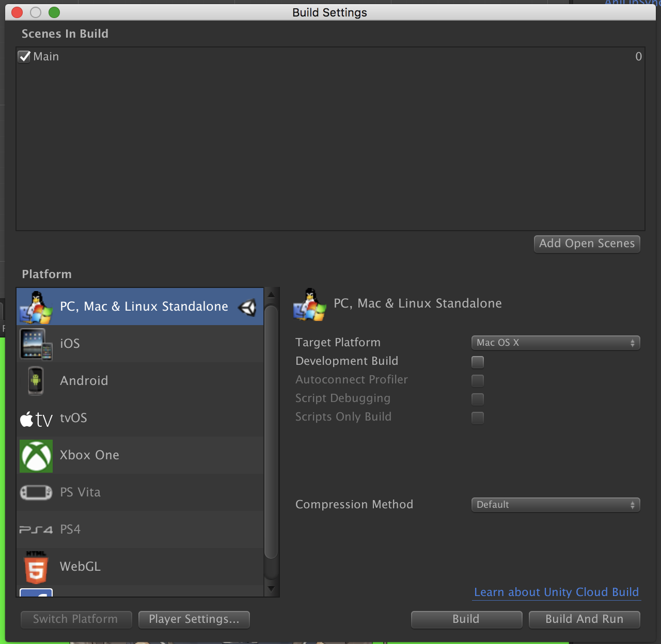
Task: Select the PS Vita platform row
Action: [x=140, y=492]
